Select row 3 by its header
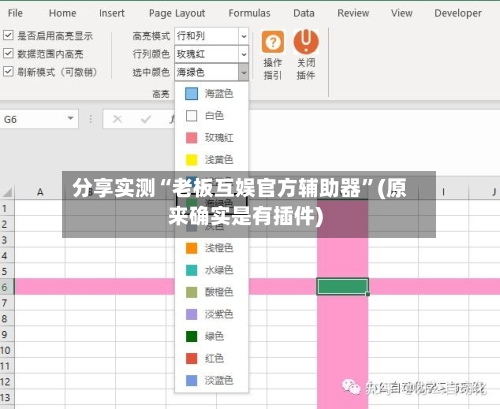Viewport: 500px width, 409px height. (7, 240)
